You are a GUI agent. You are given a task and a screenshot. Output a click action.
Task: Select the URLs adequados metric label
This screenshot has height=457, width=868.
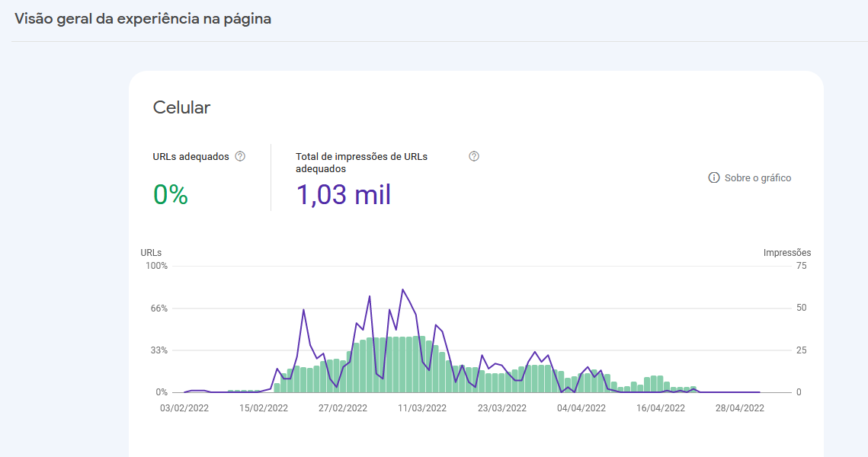coord(191,156)
